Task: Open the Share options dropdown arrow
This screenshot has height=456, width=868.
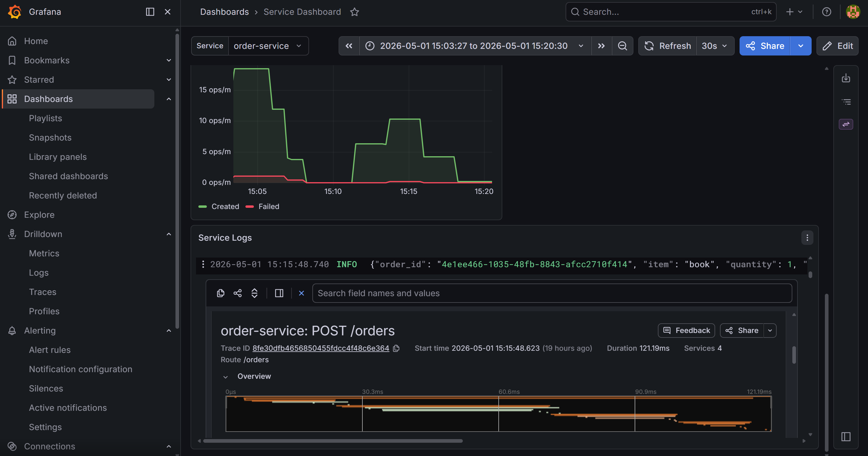Action: pyautogui.click(x=800, y=46)
